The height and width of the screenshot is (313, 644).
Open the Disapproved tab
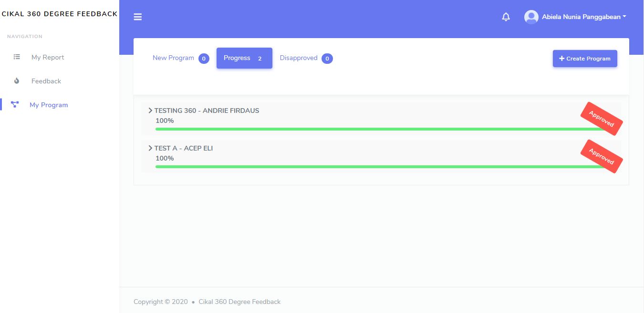(299, 58)
